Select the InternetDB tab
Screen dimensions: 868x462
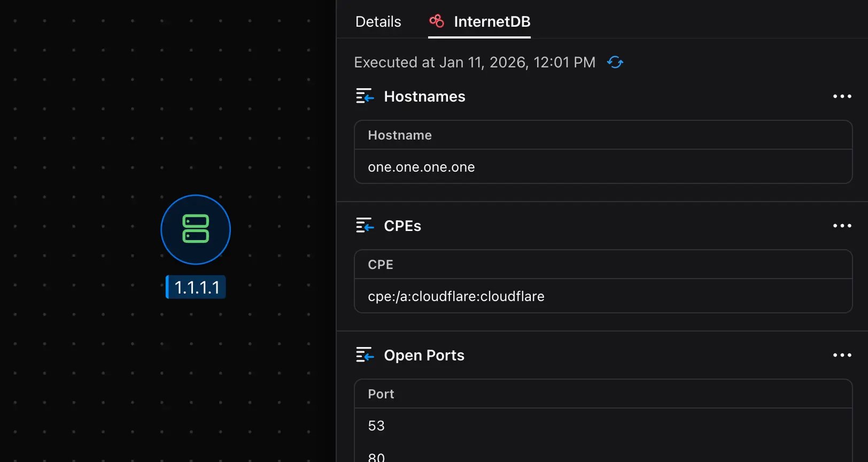(x=479, y=21)
